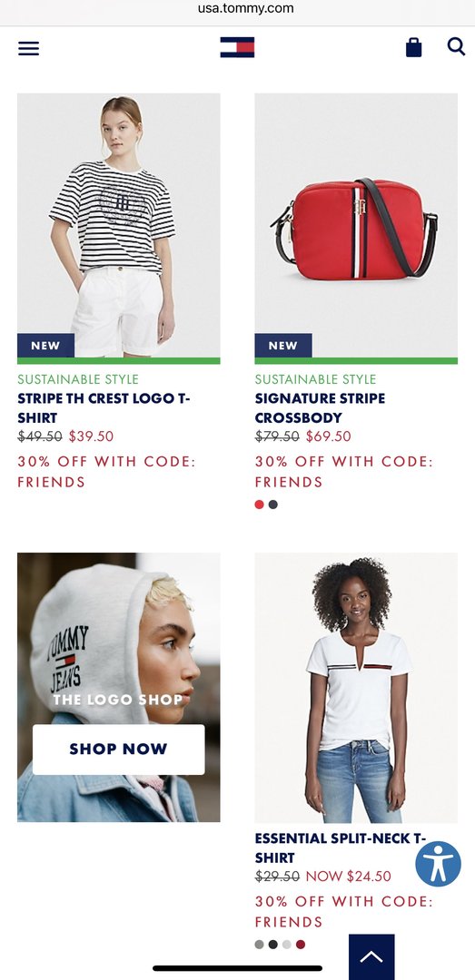
Task: Choose black swatch for Split-Neck T-Shirt
Action: click(x=272, y=945)
